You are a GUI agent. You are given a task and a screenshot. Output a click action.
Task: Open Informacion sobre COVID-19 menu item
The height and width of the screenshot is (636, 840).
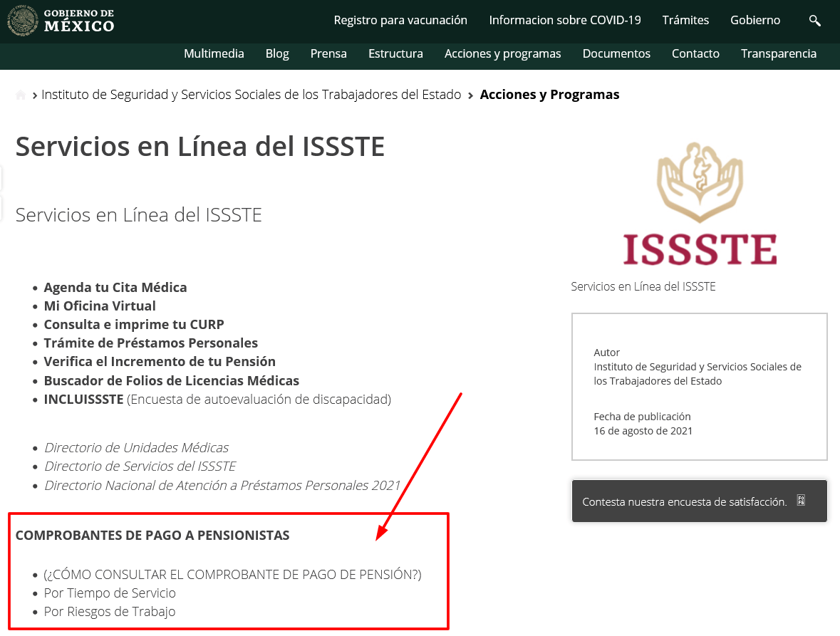point(565,21)
